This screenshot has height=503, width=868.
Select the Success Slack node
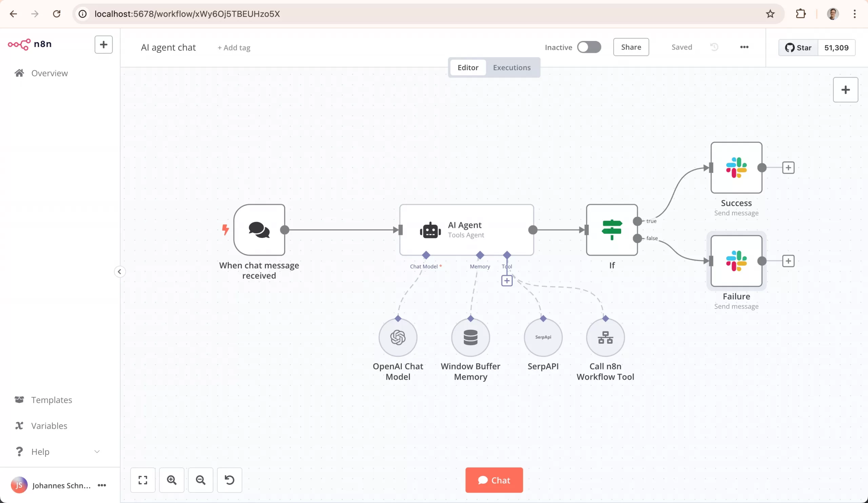click(x=736, y=168)
